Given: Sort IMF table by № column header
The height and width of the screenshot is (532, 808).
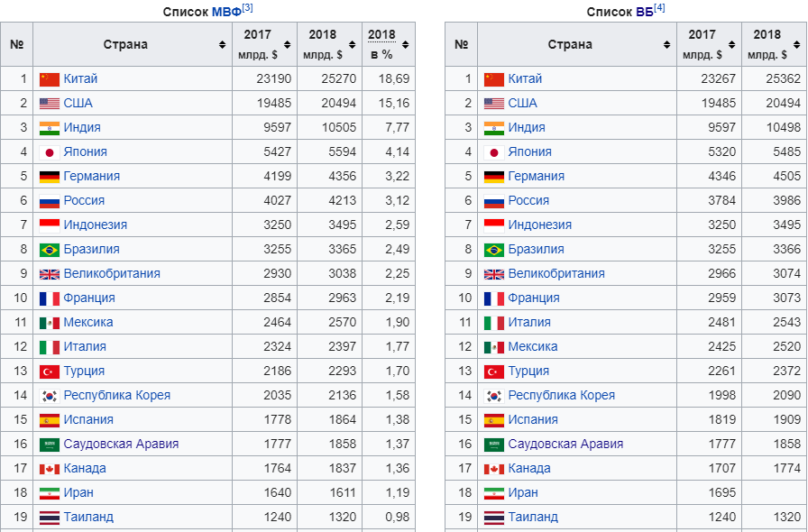Looking at the screenshot, I should click(x=16, y=45).
